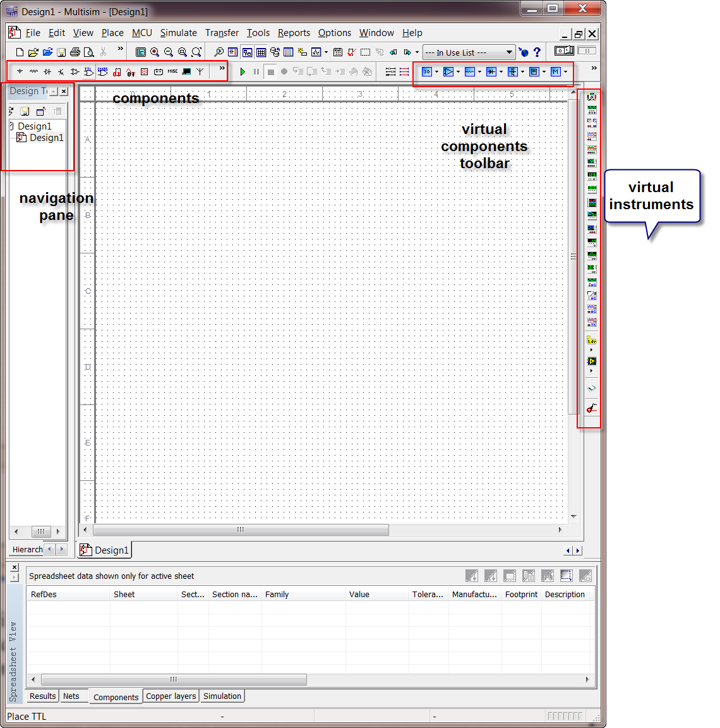Click the Find magnifier icon
The height and width of the screenshot is (728, 720).
pyautogui.click(x=218, y=52)
